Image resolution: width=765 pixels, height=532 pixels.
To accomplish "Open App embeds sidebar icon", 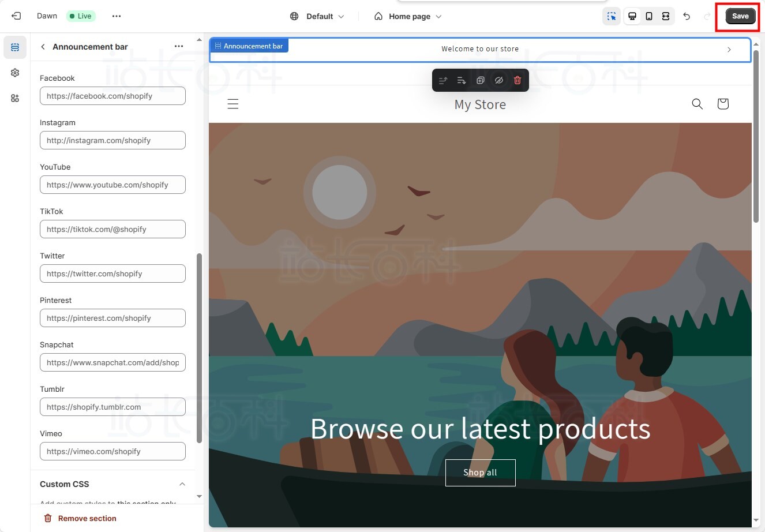I will click(x=15, y=98).
